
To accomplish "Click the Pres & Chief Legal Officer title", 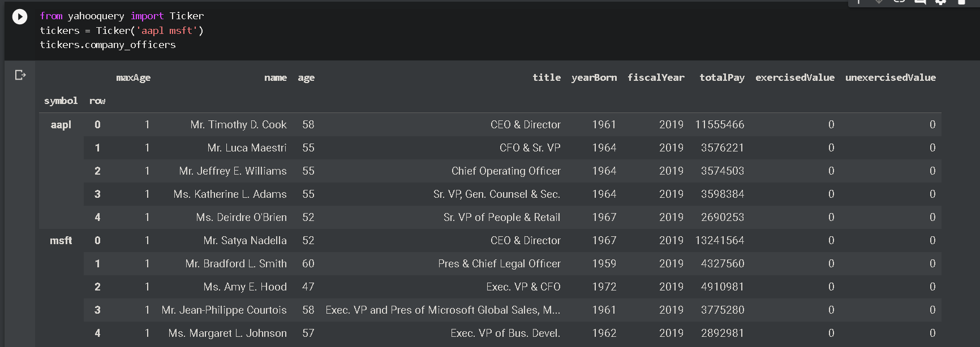I will coord(499,263).
